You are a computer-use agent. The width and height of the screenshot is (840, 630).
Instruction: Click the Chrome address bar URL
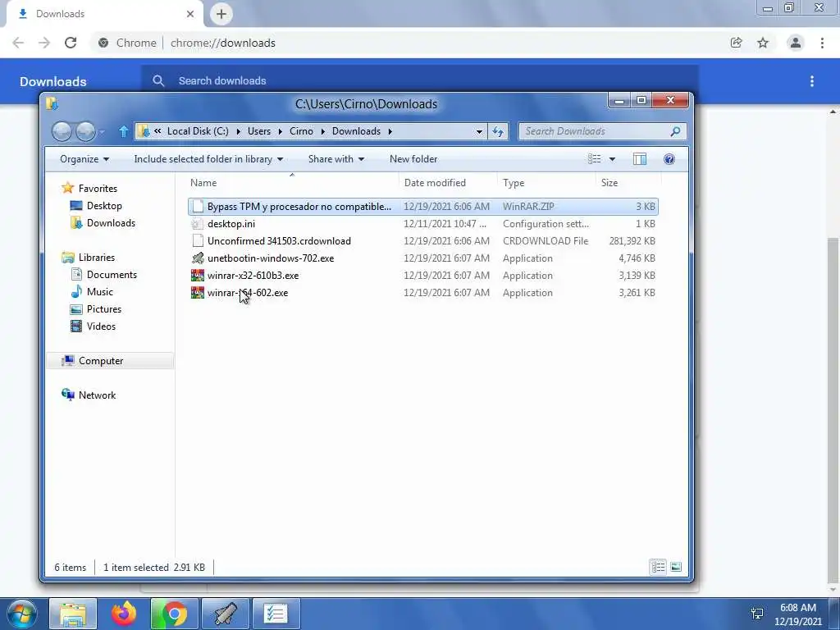point(223,43)
